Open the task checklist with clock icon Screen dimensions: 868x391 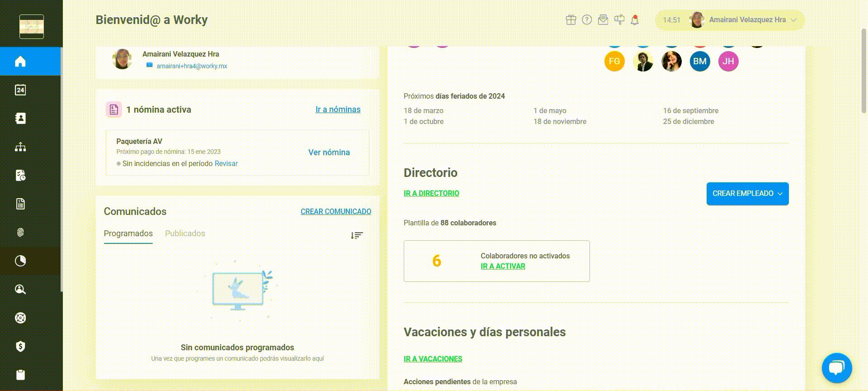[20, 175]
